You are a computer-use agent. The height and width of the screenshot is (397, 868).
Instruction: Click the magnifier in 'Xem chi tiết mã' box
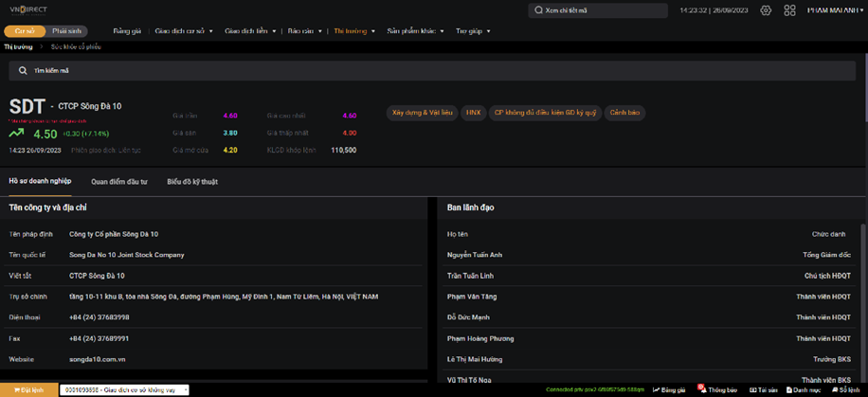[x=538, y=10]
